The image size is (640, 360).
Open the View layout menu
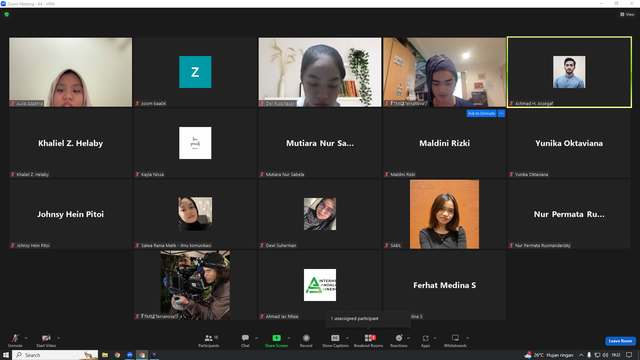pyautogui.click(x=627, y=14)
